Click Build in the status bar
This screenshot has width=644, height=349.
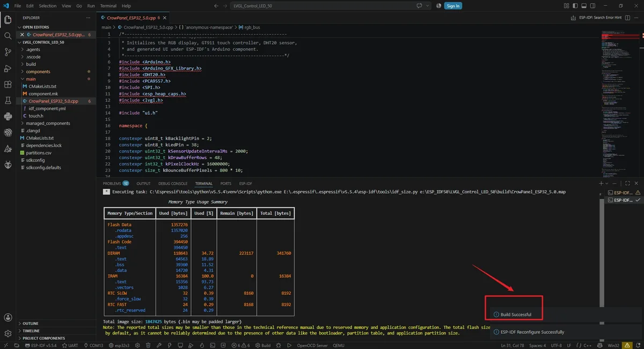coord(263,345)
